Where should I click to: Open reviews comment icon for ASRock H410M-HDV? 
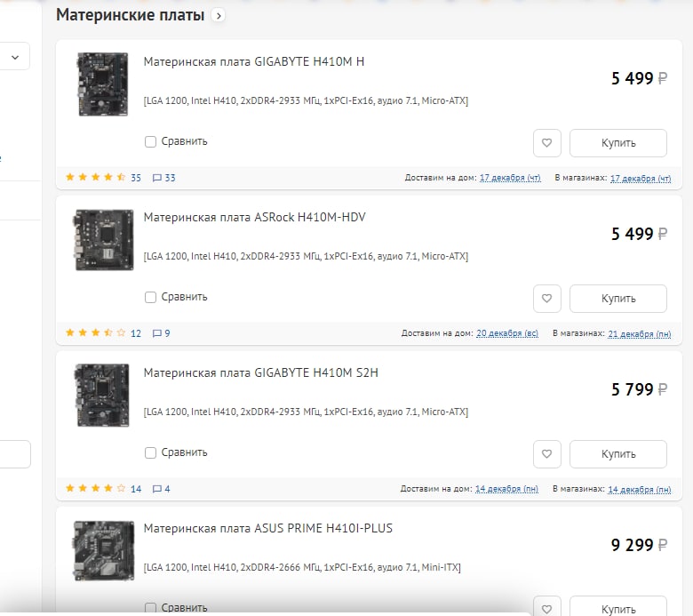pos(157,333)
